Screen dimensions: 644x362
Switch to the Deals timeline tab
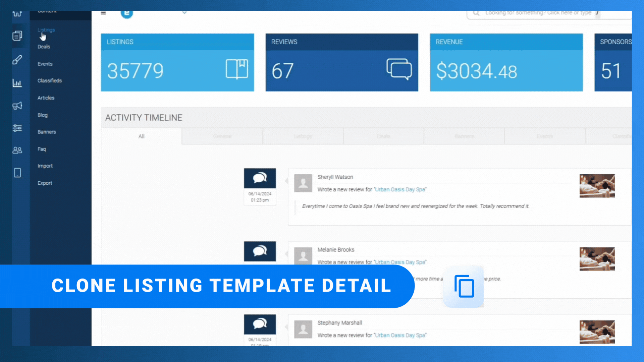click(383, 136)
